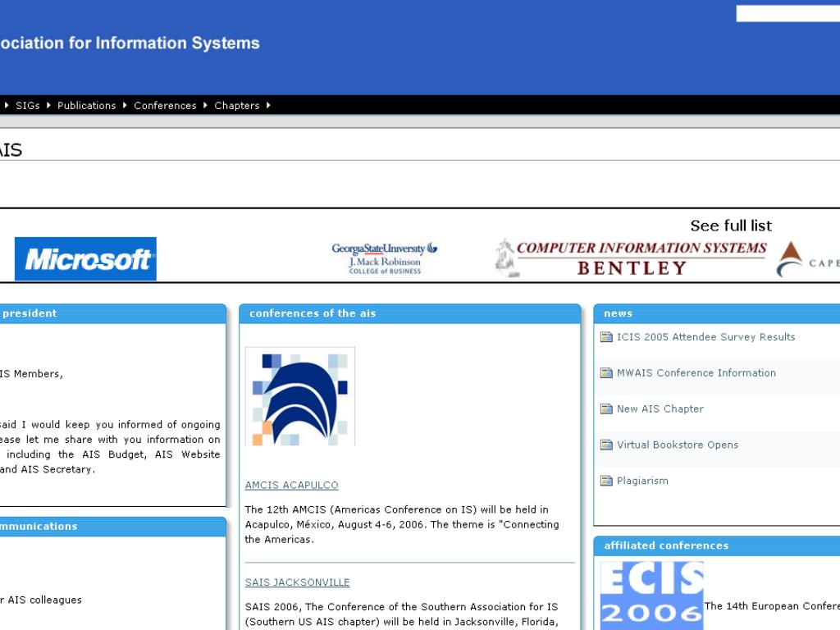This screenshot has width=840, height=630.
Task: Open the SIGs menu
Action: click(27, 106)
